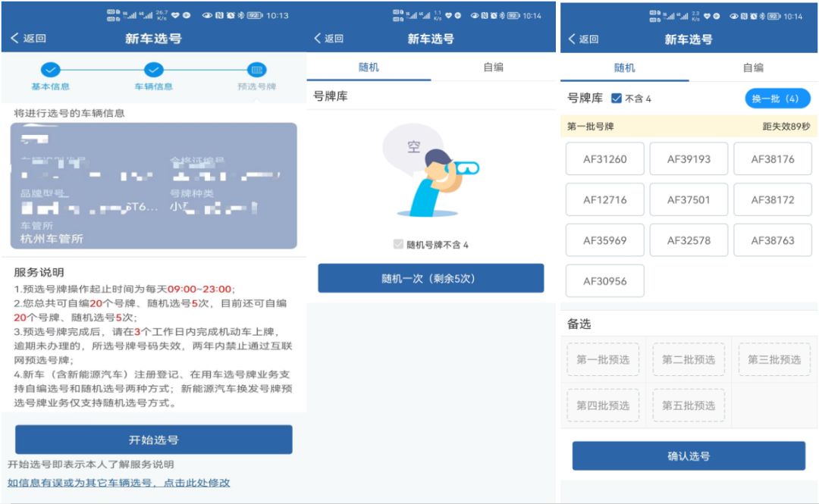Tap the 车辆信息 step checkmark icon
This screenshot has width=819, height=504.
point(153,70)
